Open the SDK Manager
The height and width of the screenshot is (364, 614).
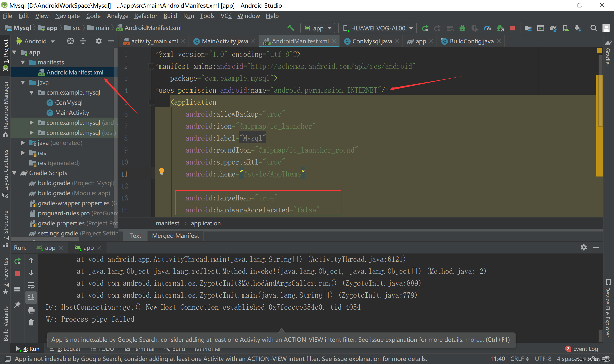click(578, 28)
